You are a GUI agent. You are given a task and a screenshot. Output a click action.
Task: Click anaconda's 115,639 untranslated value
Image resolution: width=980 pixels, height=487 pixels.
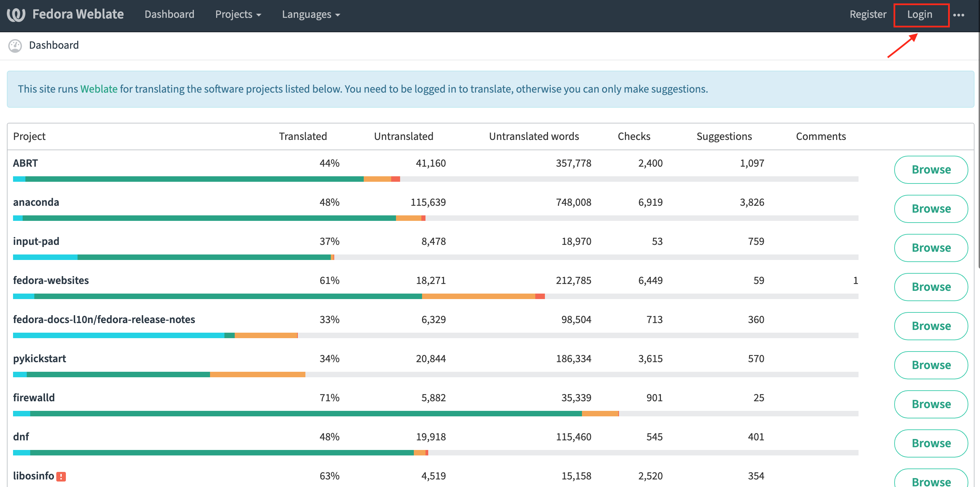point(428,203)
